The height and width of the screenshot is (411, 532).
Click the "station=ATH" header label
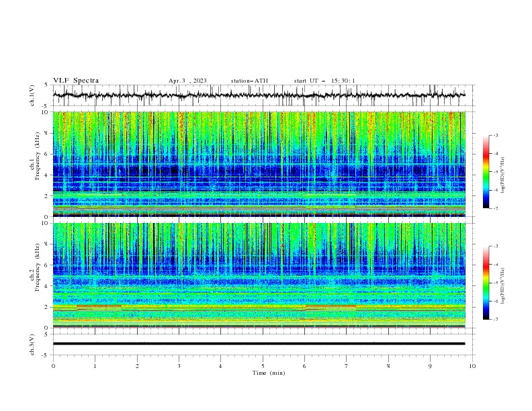249,81
